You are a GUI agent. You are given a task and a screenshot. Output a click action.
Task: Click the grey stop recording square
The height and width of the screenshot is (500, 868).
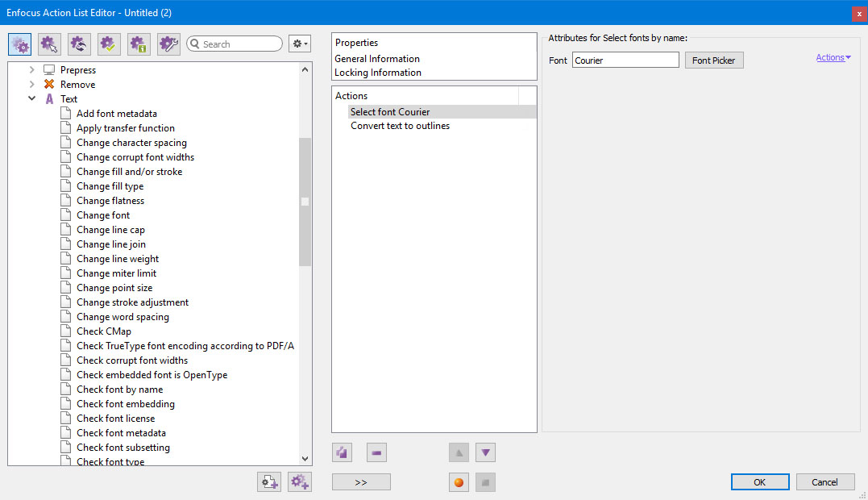(x=485, y=482)
